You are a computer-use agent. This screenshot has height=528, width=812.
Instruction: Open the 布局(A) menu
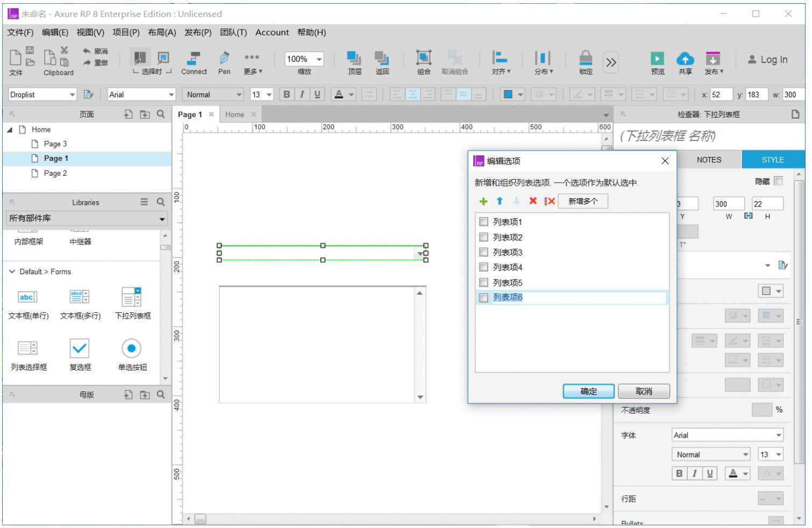click(162, 32)
